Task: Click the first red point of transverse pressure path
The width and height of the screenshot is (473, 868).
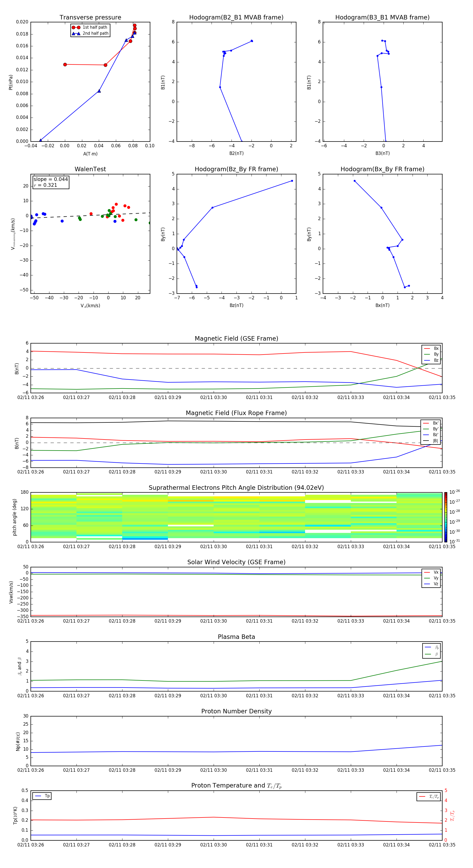Action: (65, 64)
